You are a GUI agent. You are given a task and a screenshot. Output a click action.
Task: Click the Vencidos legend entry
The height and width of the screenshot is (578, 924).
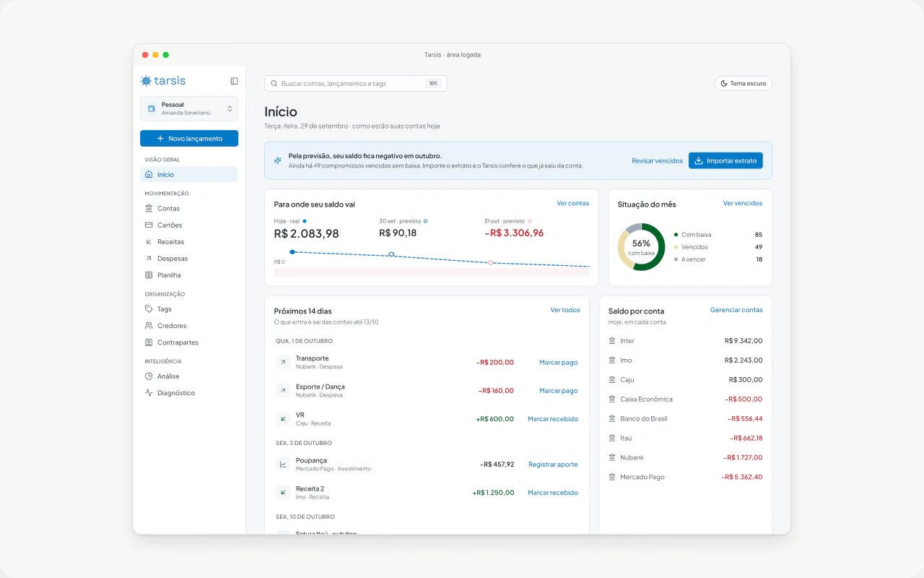[x=718, y=247]
